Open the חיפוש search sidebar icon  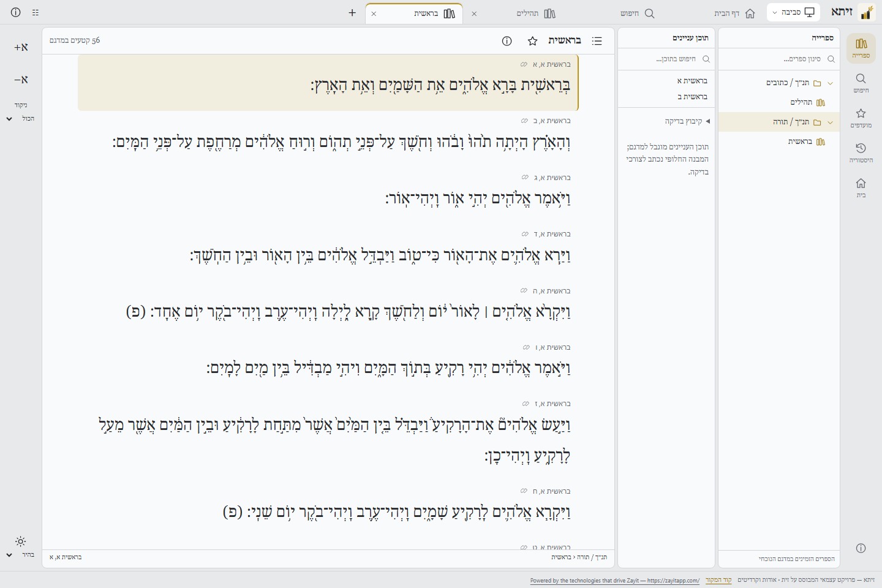[861, 83]
